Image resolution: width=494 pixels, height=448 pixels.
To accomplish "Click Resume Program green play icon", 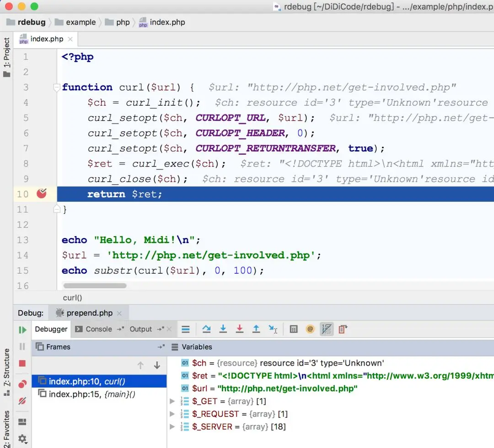I will click(22, 330).
